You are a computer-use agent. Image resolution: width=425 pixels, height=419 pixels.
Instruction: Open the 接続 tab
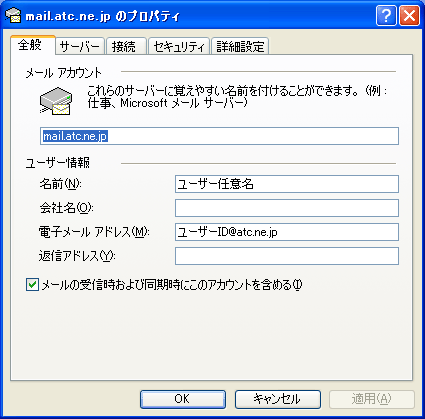tap(126, 46)
